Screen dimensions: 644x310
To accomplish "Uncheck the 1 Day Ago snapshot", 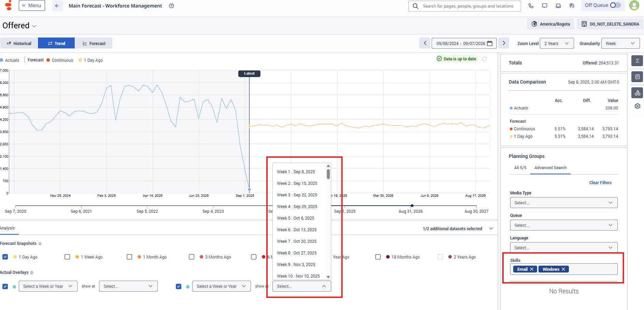I will click(5, 257).
